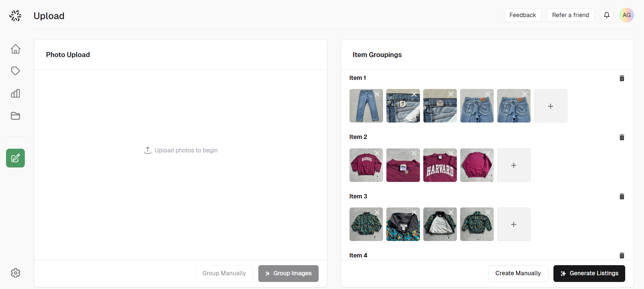Click Generate Listings
Viewport: 644px width, 289px height.
[589, 273]
